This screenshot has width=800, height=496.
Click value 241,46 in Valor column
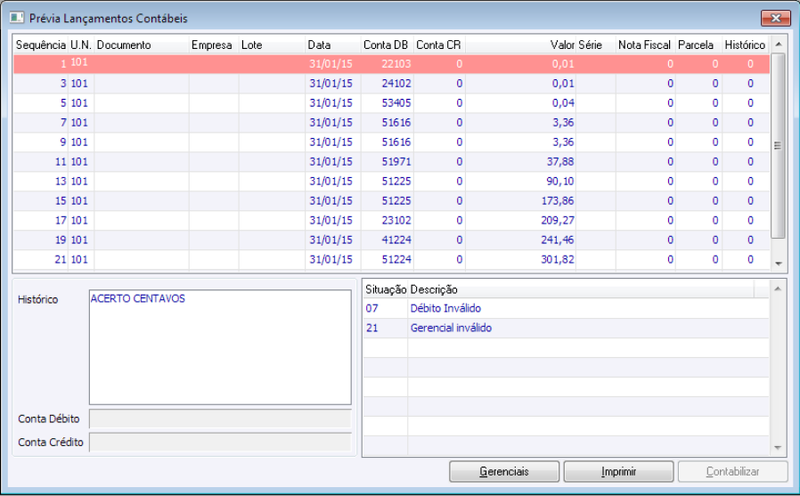point(557,240)
